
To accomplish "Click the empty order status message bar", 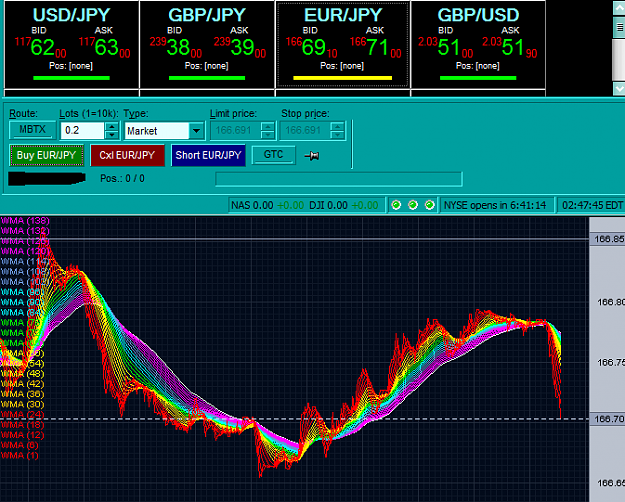I will point(339,179).
